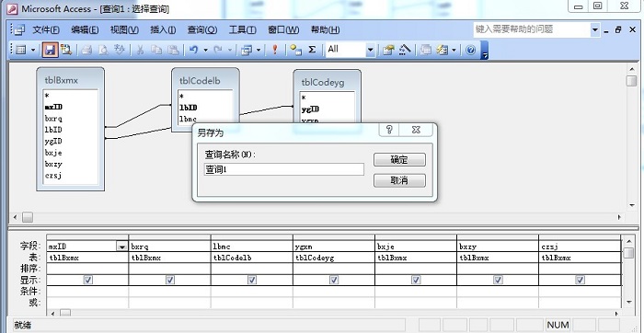Click the 取消 button in Save As dialog
This screenshot has height=333, width=644.
(x=399, y=180)
